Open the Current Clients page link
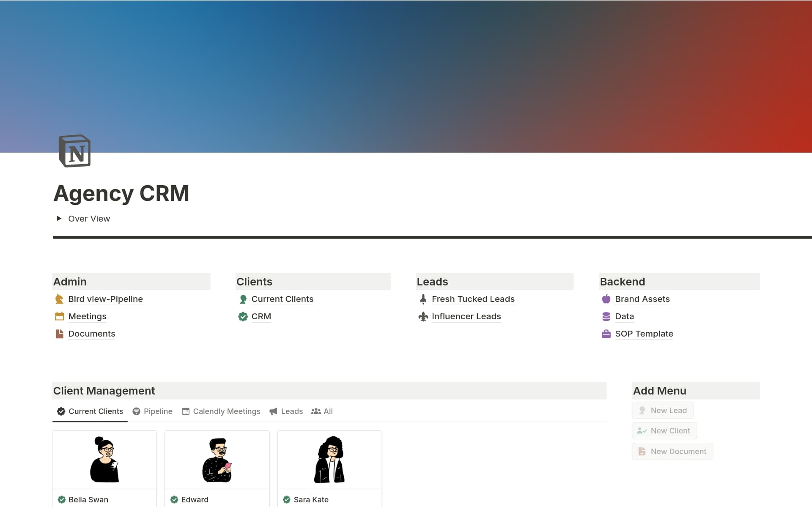Viewport: 812px width, 507px height. pyautogui.click(x=282, y=299)
